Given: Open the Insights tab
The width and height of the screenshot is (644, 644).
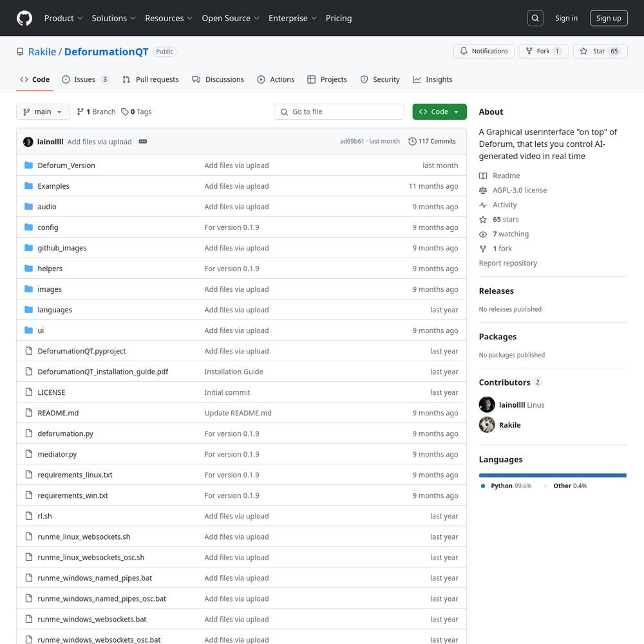Looking at the screenshot, I should (433, 79).
